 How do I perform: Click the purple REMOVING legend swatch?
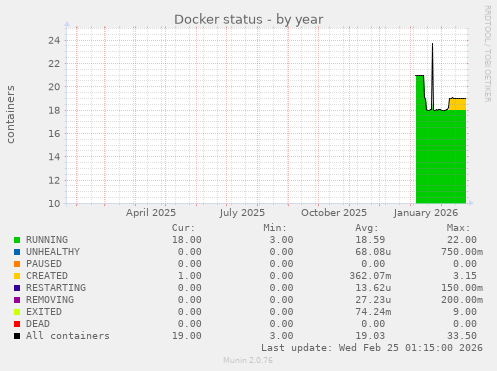click(17, 300)
